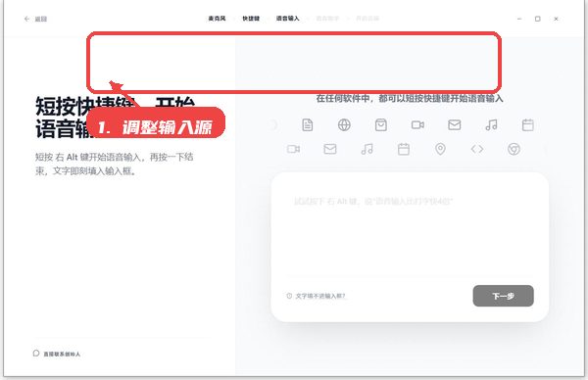Click the calendar icon in the second row
The height and width of the screenshot is (380, 588).
pos(404,149)
